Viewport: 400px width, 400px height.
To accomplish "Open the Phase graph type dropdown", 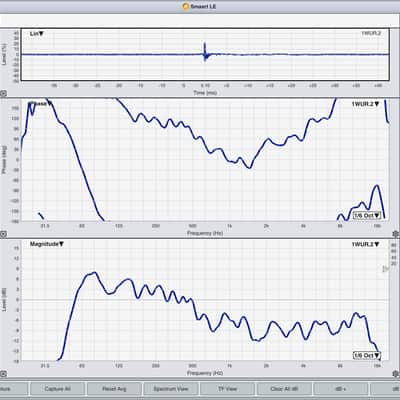I will click(42, 104).
